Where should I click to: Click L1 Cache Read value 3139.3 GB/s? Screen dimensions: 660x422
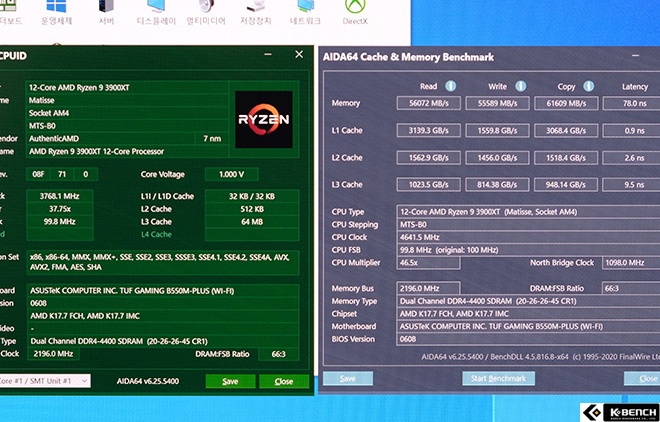coord(428,130)
